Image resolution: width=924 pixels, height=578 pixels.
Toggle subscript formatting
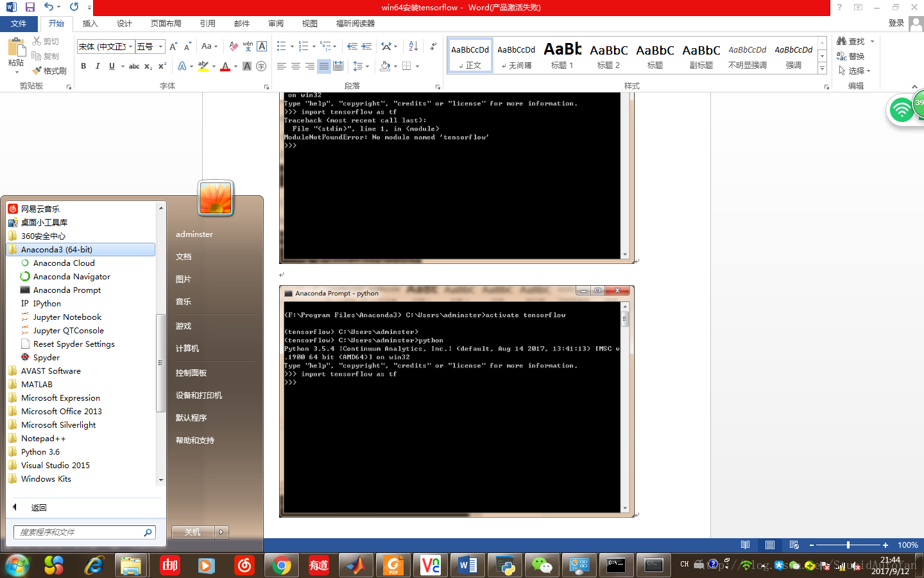pyautogui.click(x=148, y=66)
